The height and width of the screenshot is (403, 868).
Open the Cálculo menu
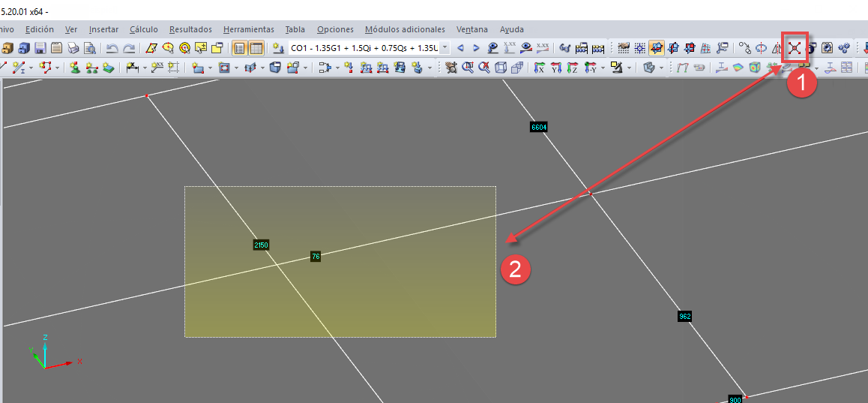tap(144, 29)
